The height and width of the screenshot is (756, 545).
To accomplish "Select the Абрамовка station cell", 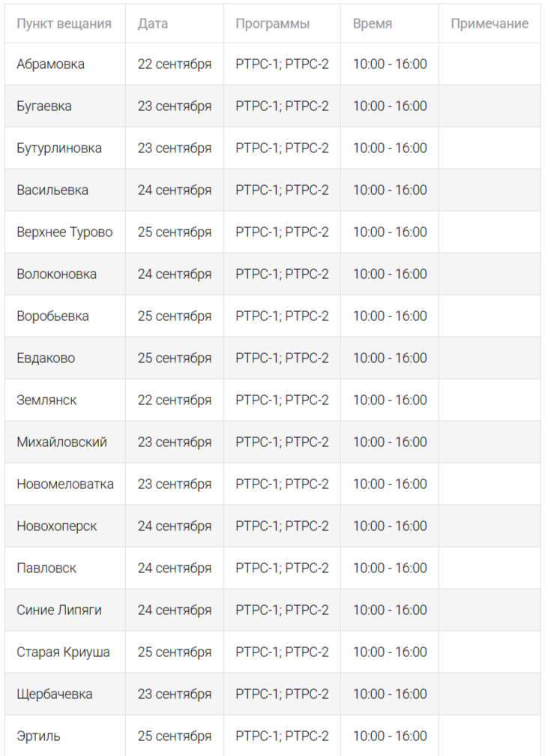I will [x=50, y=64].
